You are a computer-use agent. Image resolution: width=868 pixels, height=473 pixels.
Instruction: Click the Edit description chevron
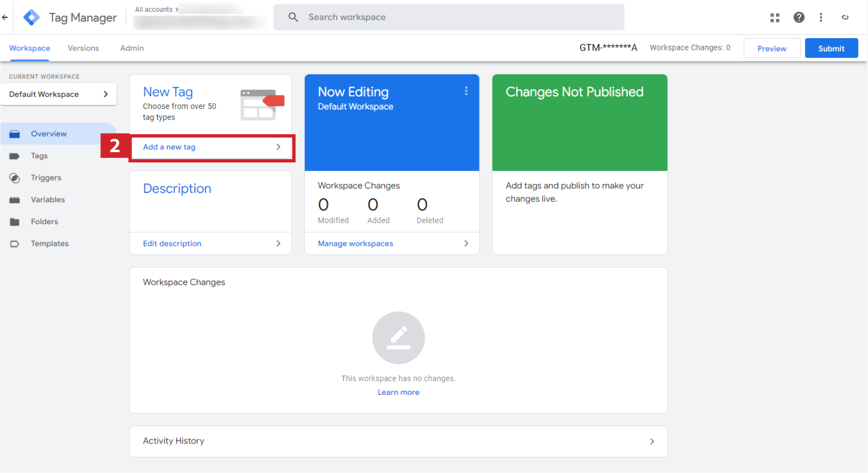[278, 244]
